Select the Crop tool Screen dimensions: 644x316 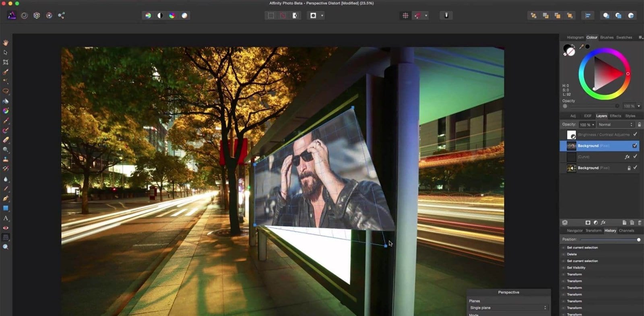coord(6,62)
